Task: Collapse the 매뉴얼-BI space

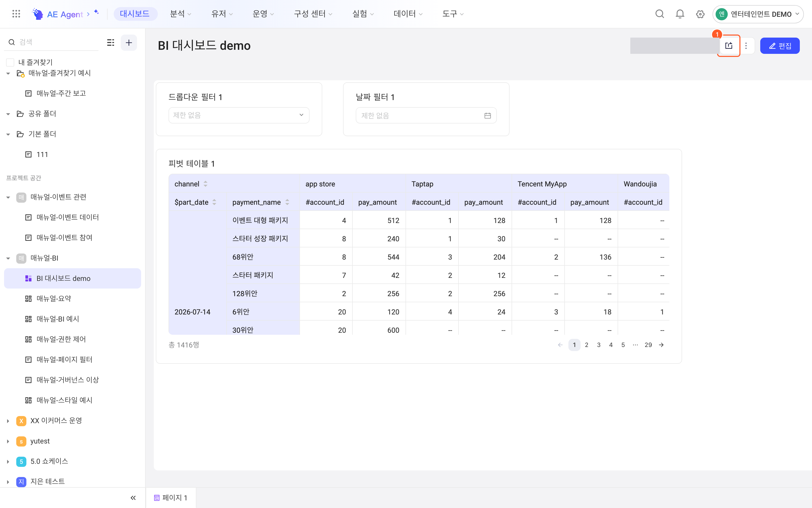Action: coord(8,258)
